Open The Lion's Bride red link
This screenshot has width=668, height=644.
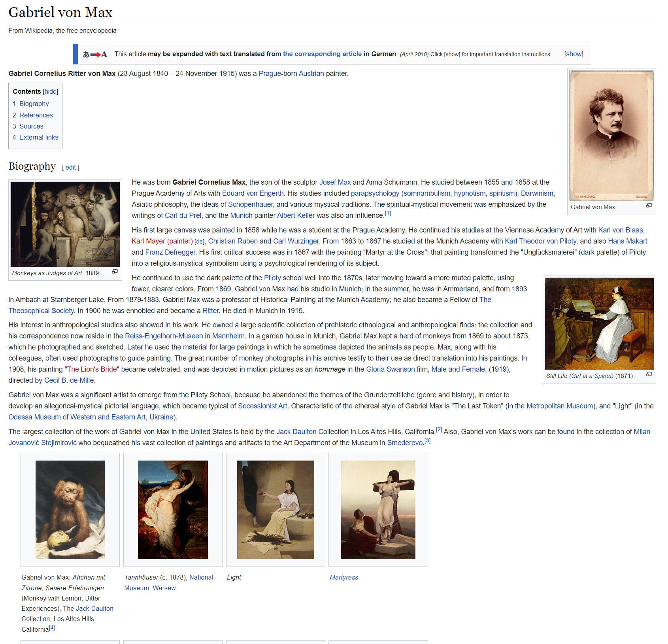point(92,369)
